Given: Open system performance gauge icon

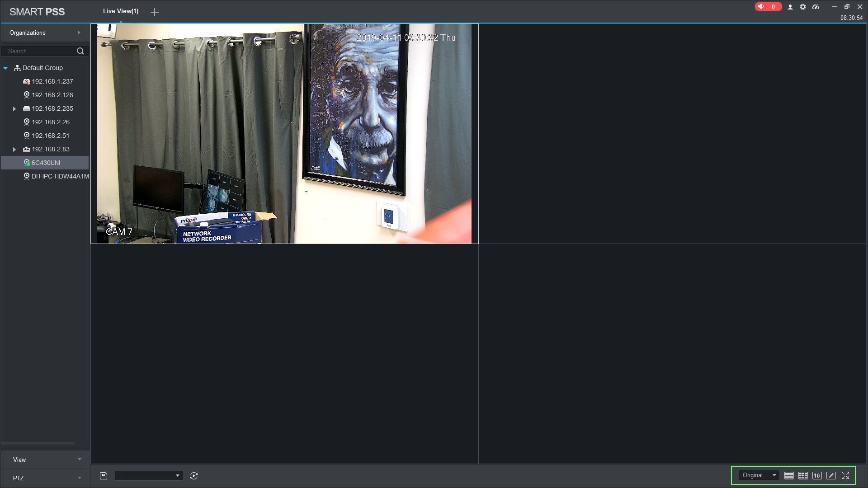Looking at the screenshot, I should coord(816,7).
